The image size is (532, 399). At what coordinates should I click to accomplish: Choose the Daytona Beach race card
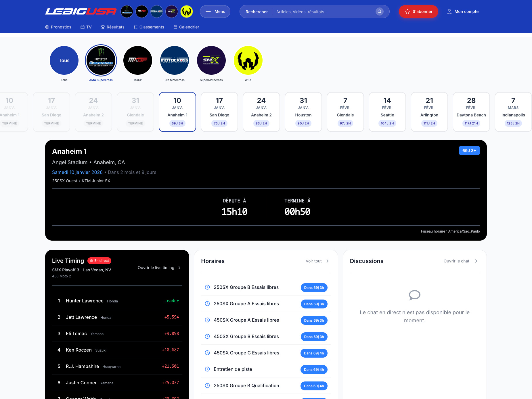coord(471,112)
